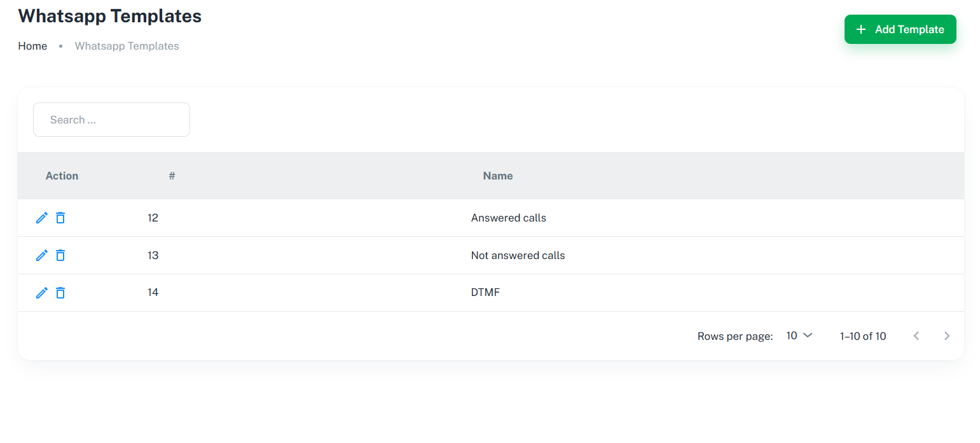Open the Rows per page dropdown
Viewport: 980px width, 443px height.
point(799,335)
